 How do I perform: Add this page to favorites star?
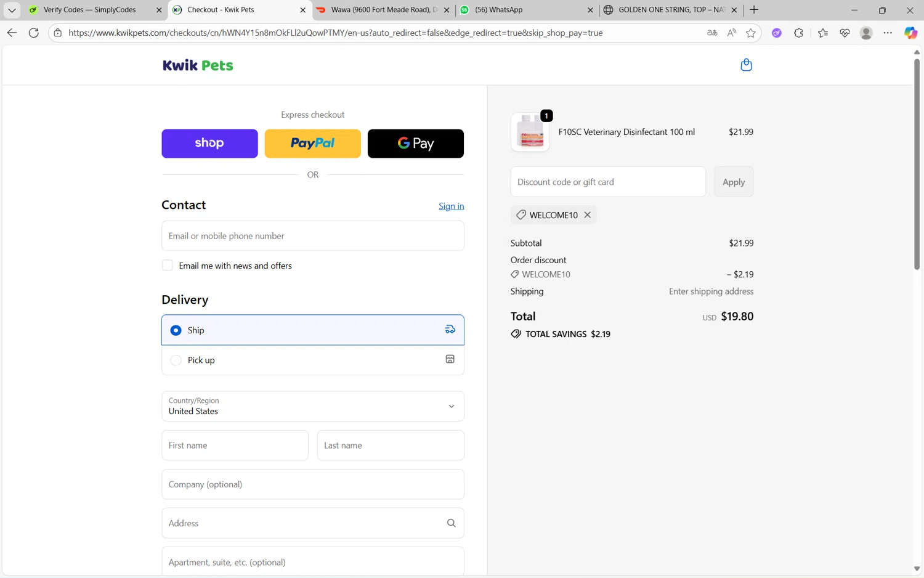[x=750, y=33]
